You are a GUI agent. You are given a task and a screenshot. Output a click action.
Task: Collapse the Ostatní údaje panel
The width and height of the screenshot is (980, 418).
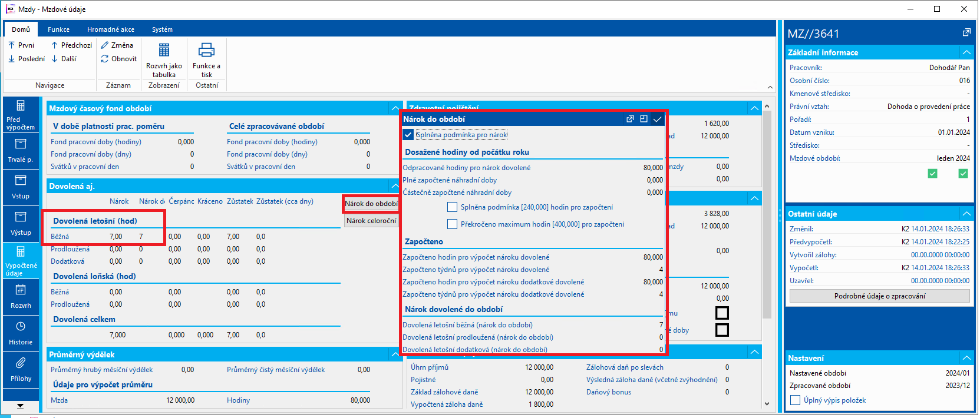pyautogui.click(x=966, y=214)
